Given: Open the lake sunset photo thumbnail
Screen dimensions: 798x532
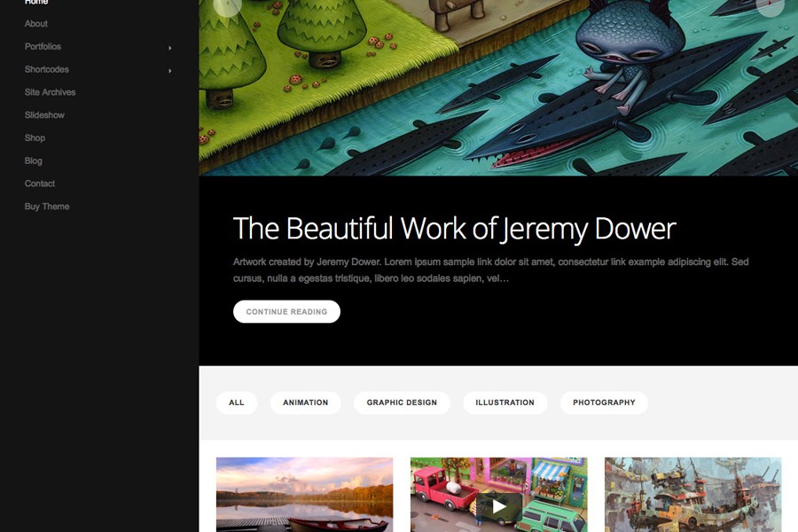Looking at the screenshot, I should point(304,495).
